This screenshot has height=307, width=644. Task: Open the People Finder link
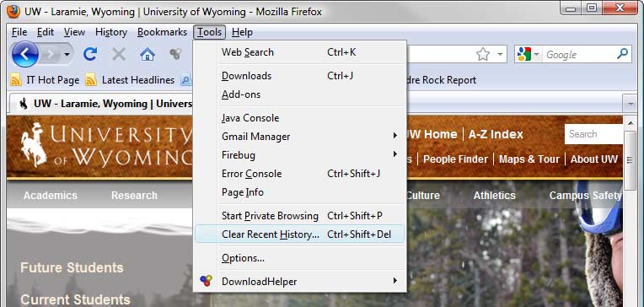455,159
